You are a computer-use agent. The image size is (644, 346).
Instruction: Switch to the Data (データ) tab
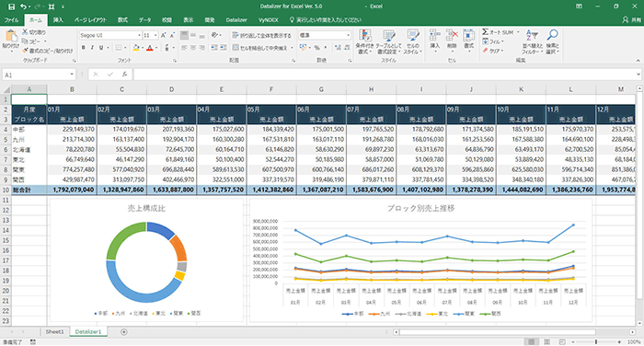(144, 19)
